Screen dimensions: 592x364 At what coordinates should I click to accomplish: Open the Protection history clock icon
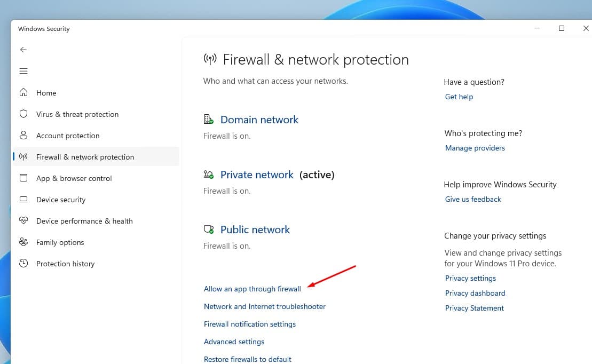[x=23, y=264]
